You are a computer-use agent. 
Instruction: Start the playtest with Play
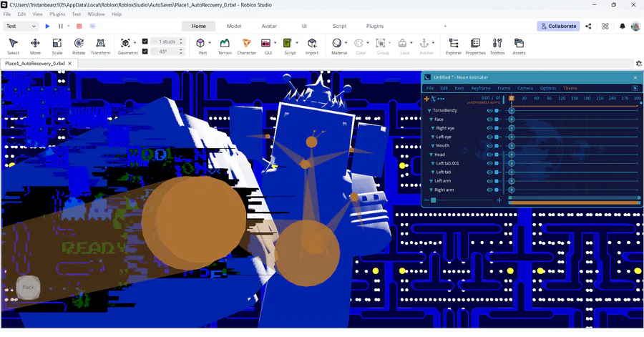pyautogui.click(x=48, y=26)
